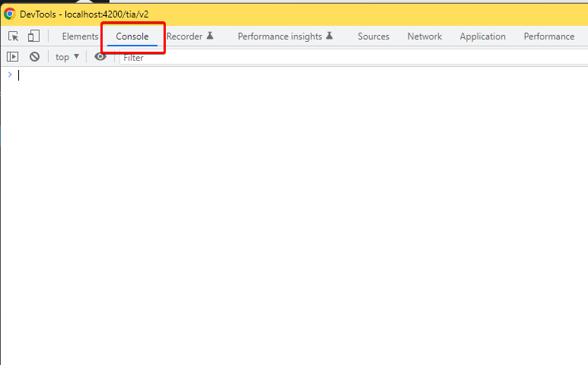The height and width of the screenshot is (365, 588).
Task: Select the Console tab
Action: click(x=132, y=36)
